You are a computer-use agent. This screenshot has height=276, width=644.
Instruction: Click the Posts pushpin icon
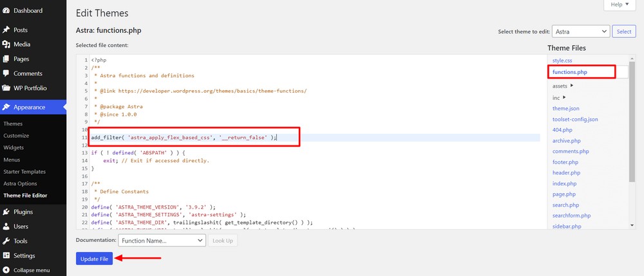[x=6, y=30]
